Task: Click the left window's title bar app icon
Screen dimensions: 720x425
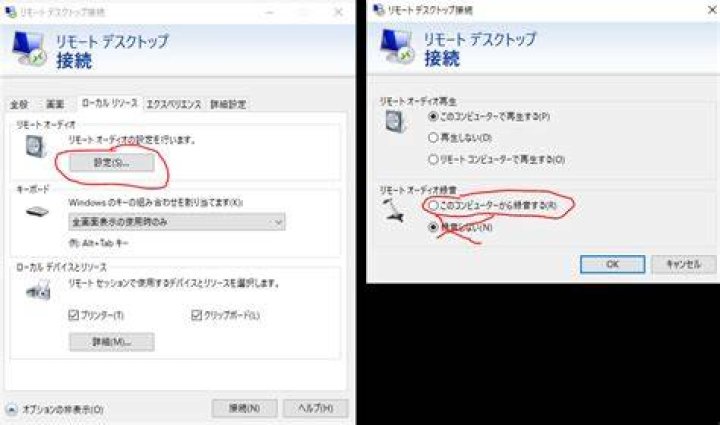Action: (x=11, y=11)
